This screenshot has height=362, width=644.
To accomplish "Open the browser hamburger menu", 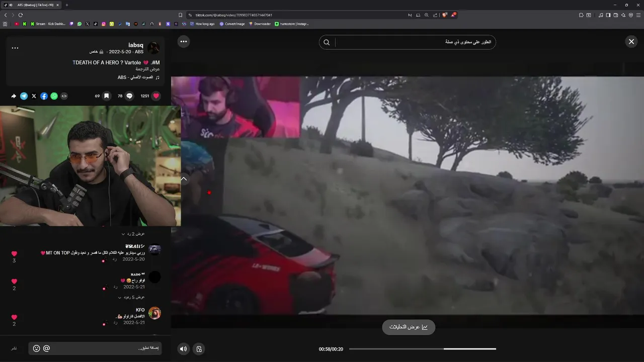I will (639, 15).
